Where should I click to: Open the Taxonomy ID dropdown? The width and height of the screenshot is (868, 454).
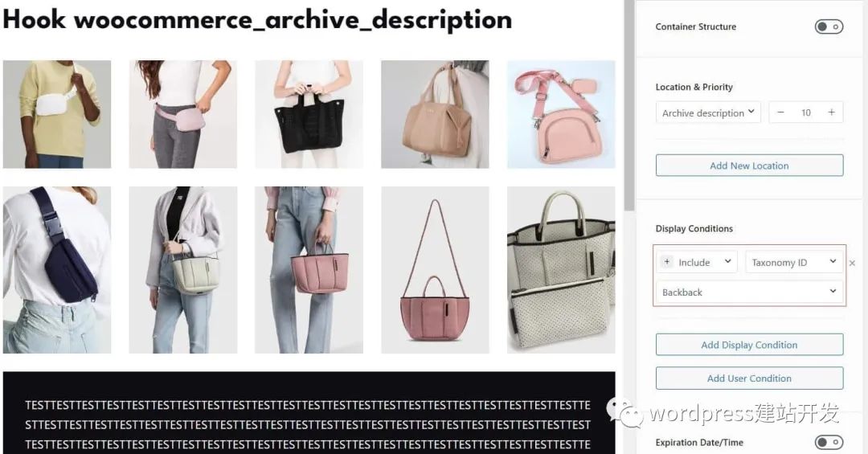[794, 262]
